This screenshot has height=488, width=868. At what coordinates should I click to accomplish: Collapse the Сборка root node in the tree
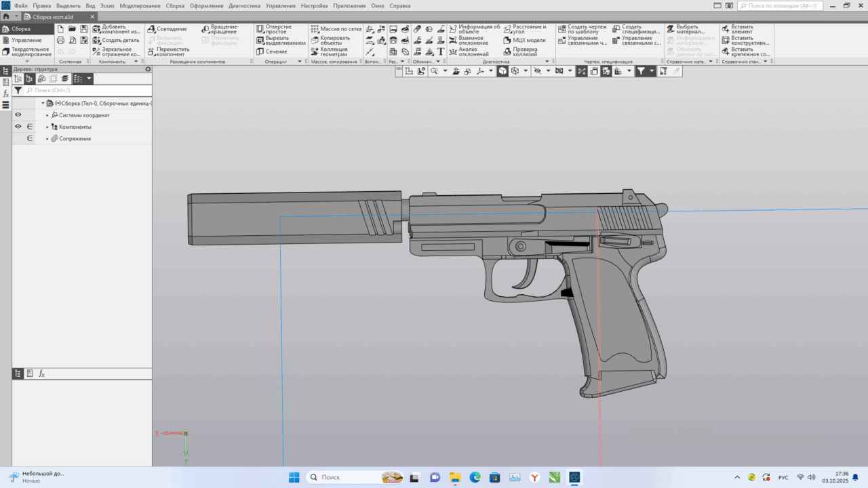[43, 103]
